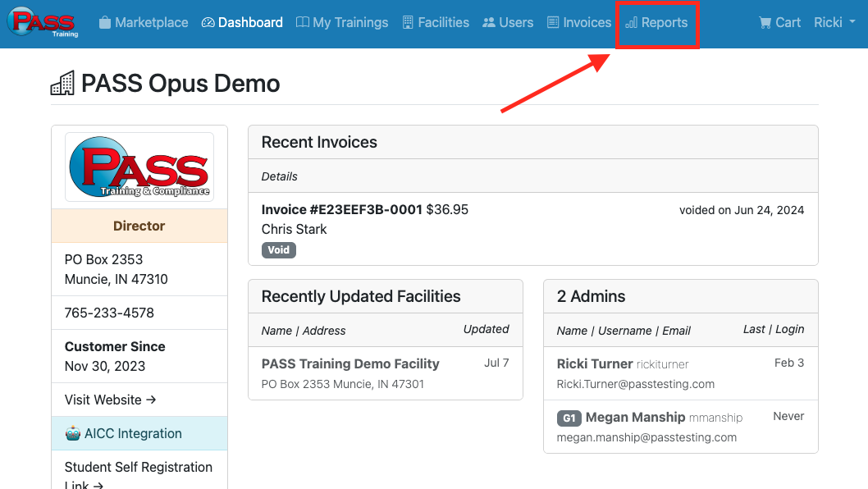Click Chris Stark name in invoice
This screenshot has width=868, height=489.
click(x=294, y=229)
